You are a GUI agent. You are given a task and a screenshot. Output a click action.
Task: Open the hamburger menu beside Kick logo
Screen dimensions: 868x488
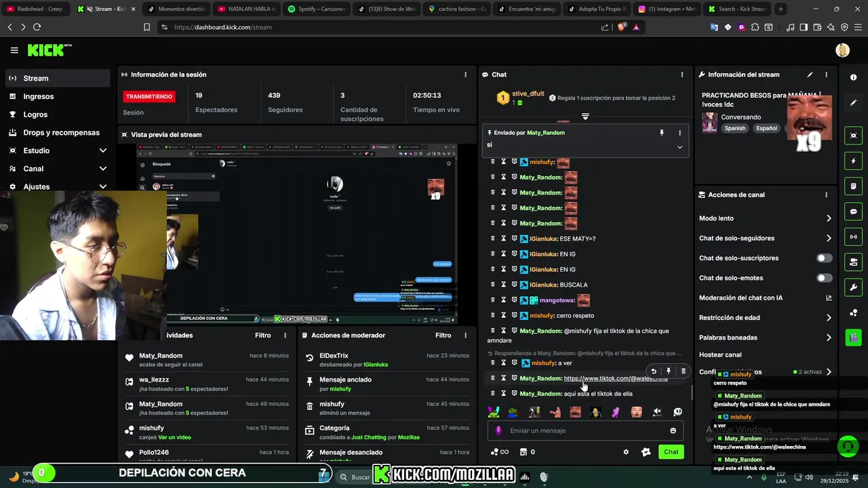(x=14, y=50)
